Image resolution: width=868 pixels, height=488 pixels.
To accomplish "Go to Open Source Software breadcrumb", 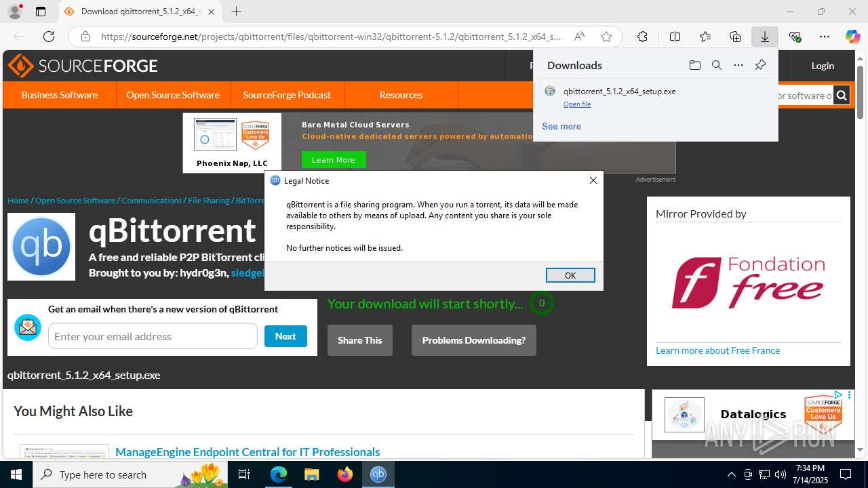I will coord(75,201).
